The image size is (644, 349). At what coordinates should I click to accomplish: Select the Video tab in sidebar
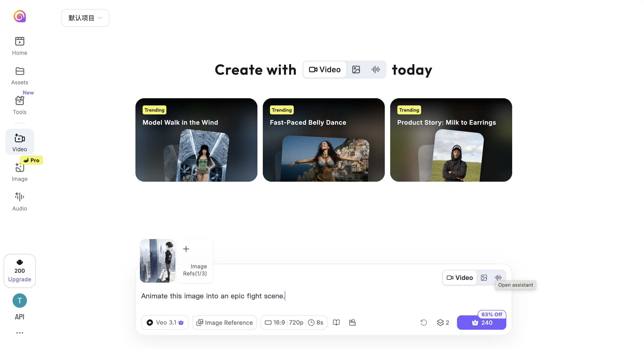click(20, 142)
